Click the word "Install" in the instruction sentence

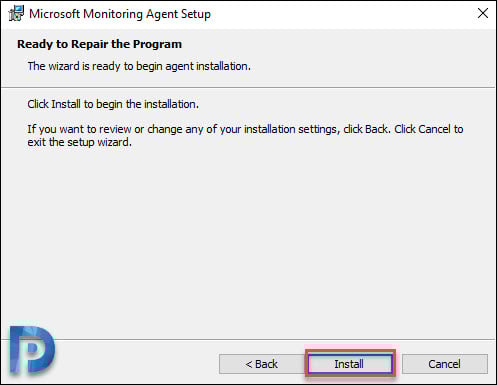(x=66, y=104)
